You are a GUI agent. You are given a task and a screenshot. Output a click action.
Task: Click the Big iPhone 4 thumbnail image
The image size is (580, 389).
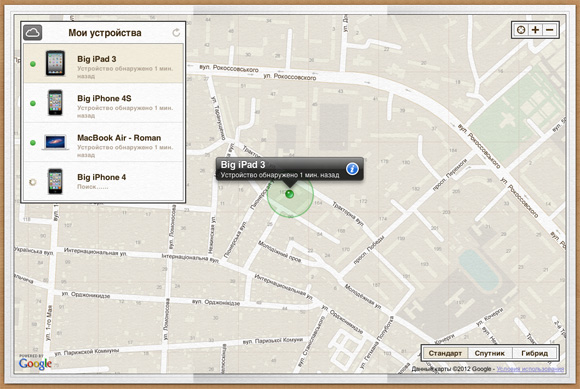pos(55,181)
